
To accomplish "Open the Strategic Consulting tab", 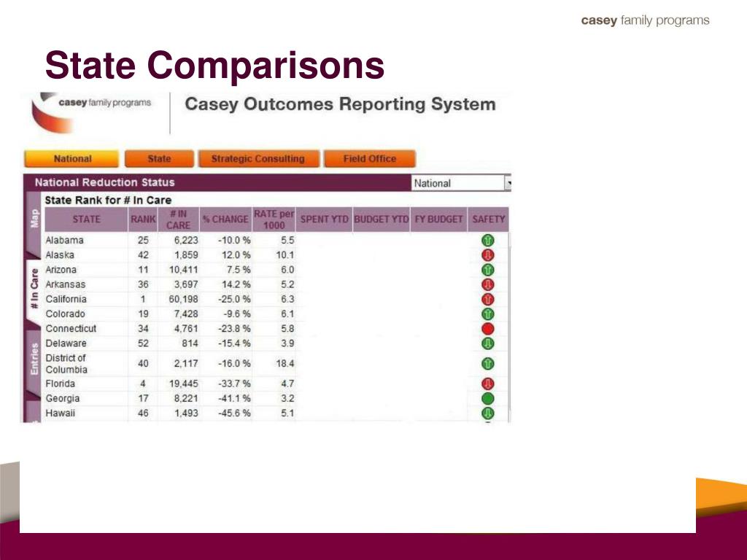I will 258,158.
